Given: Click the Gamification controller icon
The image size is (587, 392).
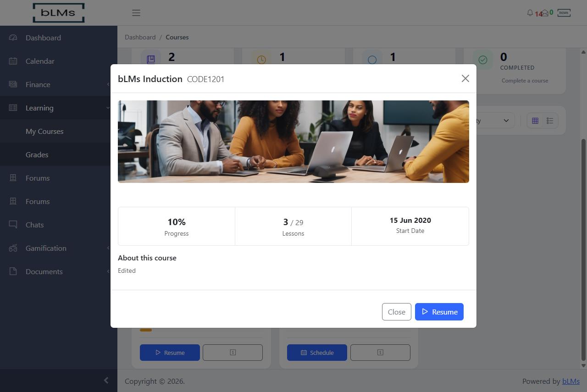Looking at the screenshot, I should click(x=13, y=248).
